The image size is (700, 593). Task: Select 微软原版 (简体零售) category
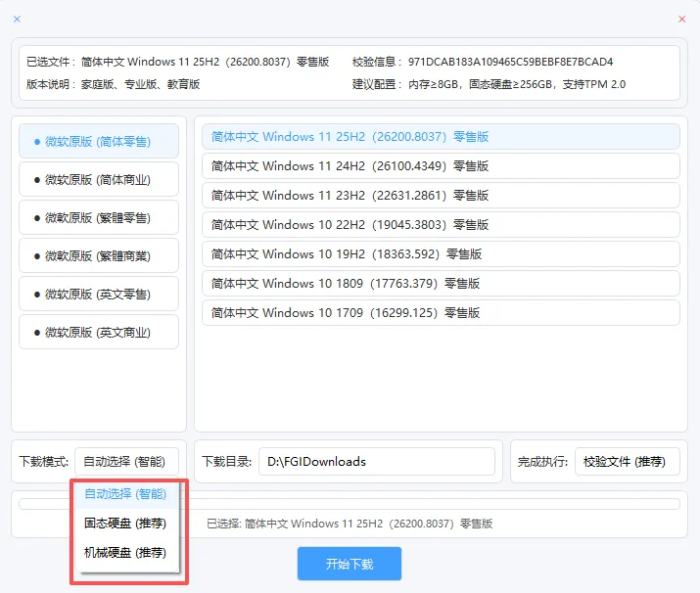(99, 142)
